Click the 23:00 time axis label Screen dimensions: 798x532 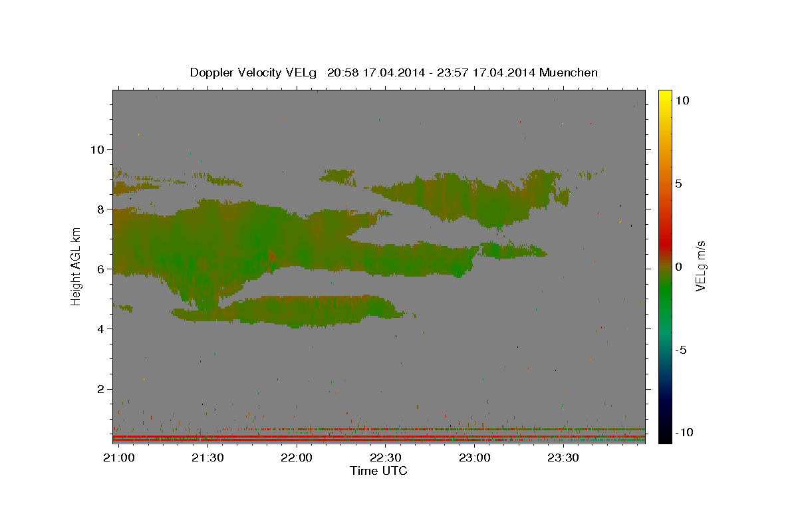474,458
